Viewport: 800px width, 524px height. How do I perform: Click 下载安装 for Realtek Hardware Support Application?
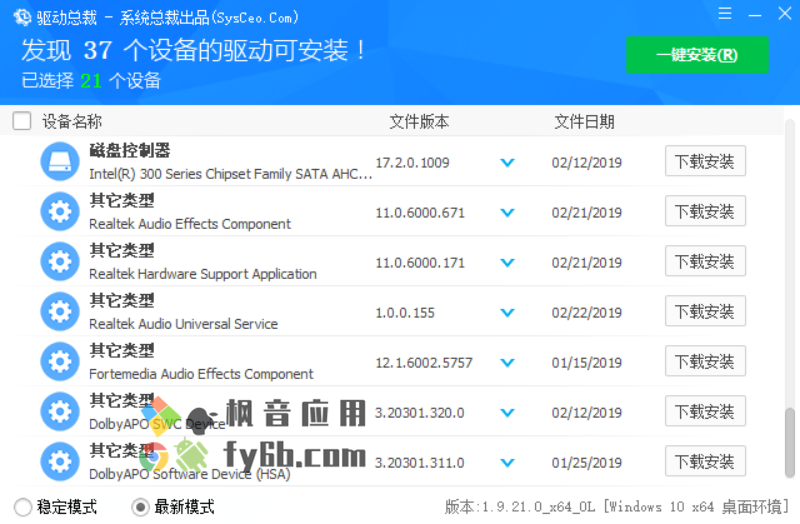pyautogui.click(x=705, y=261)
